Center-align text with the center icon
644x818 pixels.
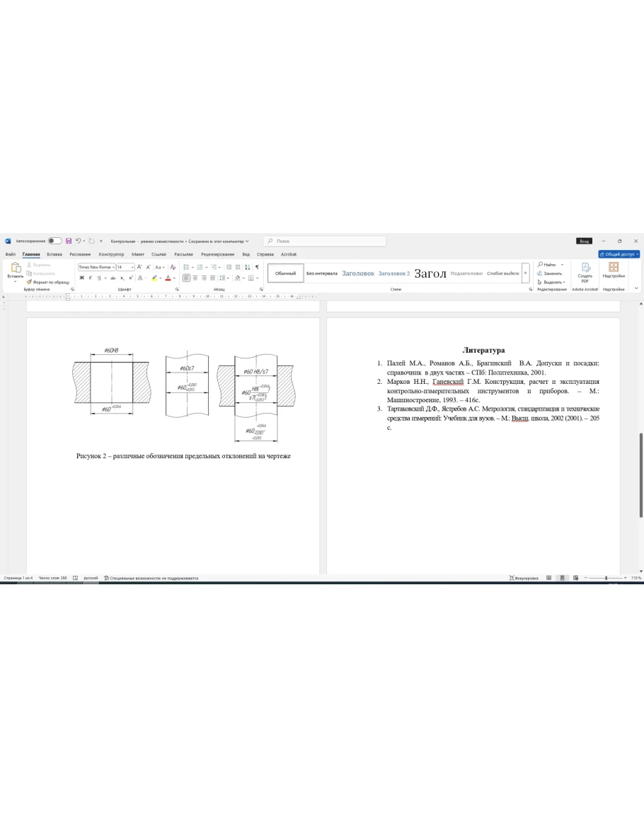click(x=195, y=278)
